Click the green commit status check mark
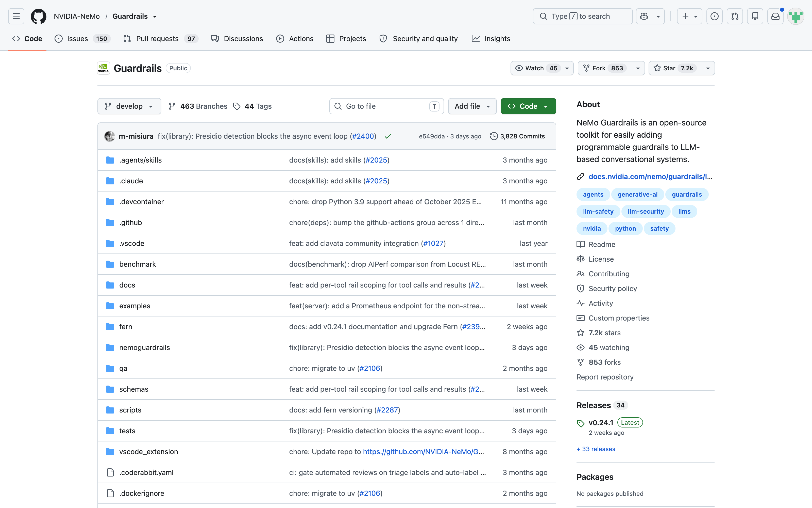Screen dimensions: 812x508 pos(387,136)
